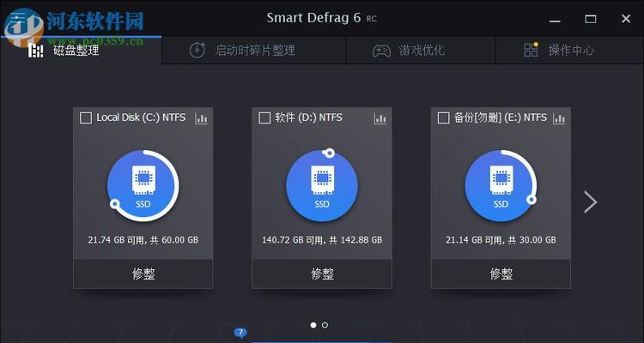The width and height of the screenshot is (644, 343).
Task: Click the blue help question mark icon
Action: coord(240,333)
